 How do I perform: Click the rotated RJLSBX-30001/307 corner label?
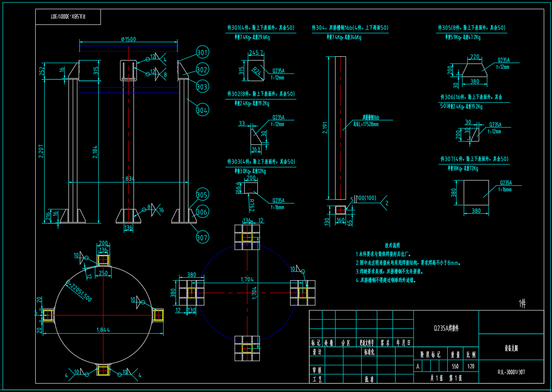[x=68, y=16]
